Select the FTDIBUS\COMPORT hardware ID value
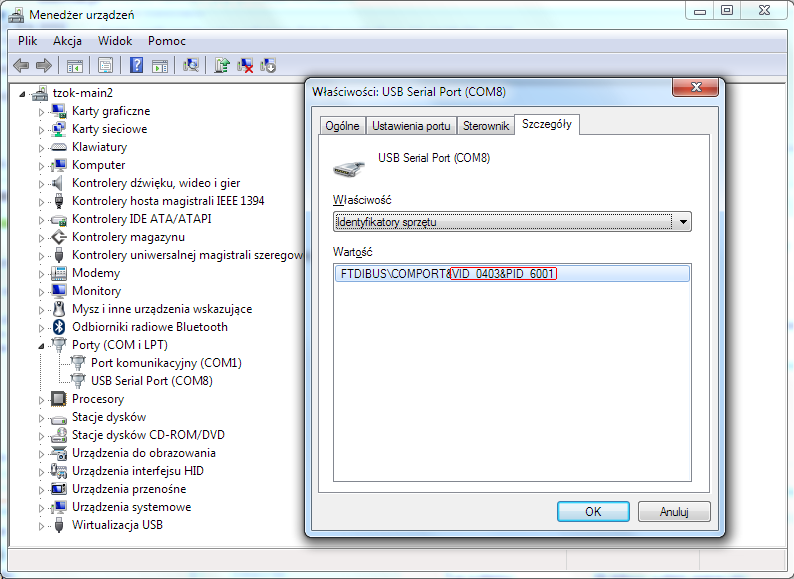This screenshot has width=794, height=579. (x=512, y=274)
